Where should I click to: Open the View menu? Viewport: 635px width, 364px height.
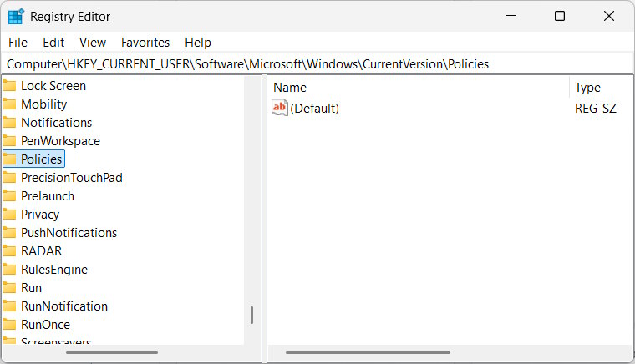pos(93,42)
